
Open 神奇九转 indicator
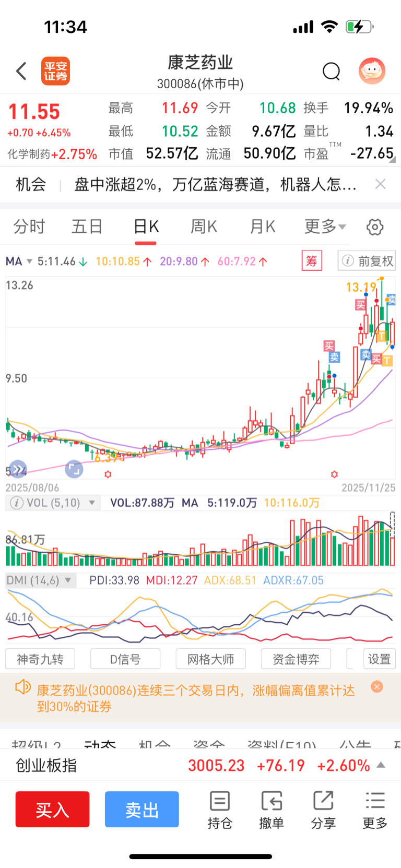pos(40,659)
